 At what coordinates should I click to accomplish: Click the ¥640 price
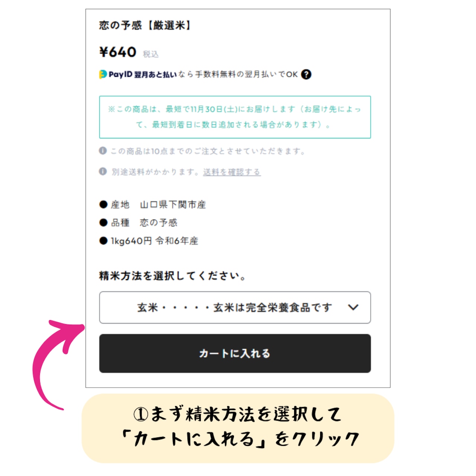pos(118,52)
